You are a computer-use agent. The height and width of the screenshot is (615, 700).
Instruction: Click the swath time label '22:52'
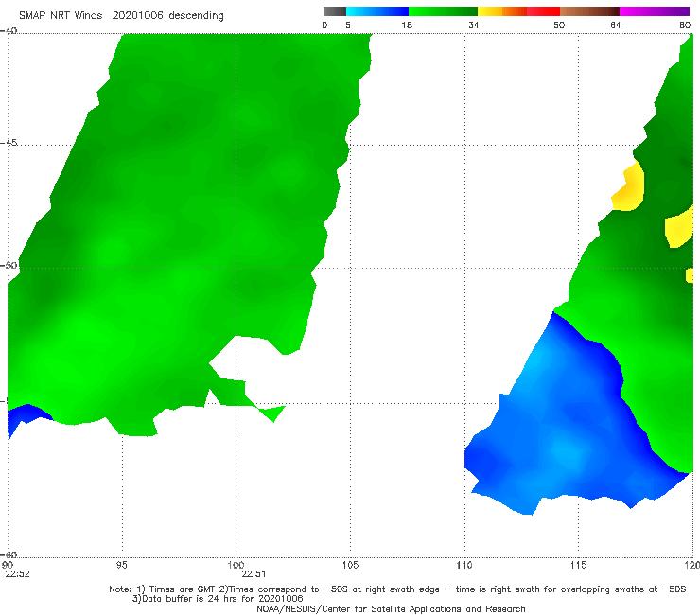click(17, 574)
